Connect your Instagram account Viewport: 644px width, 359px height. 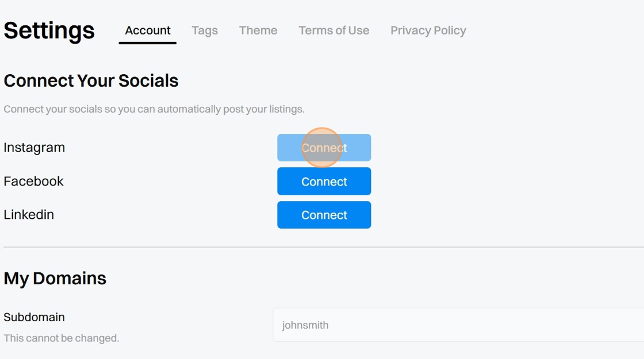point(324,148)
